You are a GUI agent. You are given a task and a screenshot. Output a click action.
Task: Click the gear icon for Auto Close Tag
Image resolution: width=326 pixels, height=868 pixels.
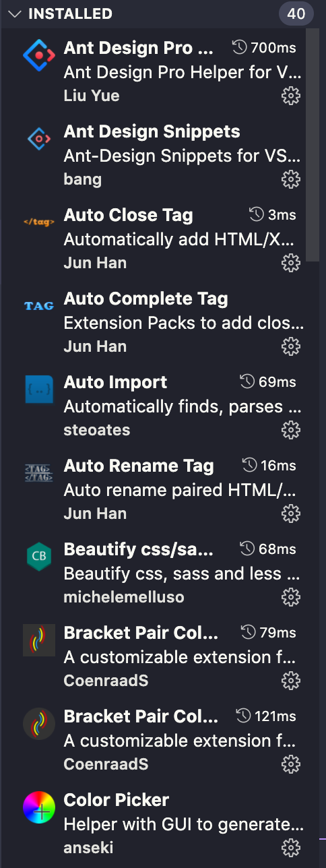[290, 263]
